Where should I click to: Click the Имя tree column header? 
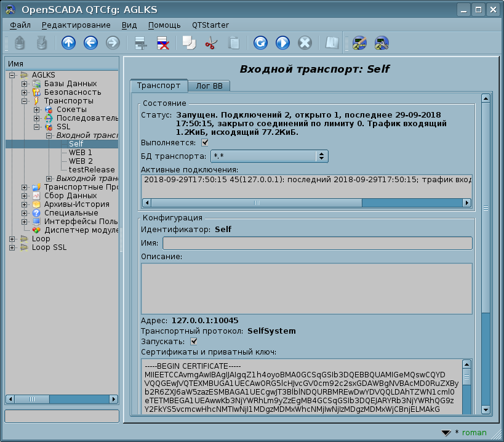click(x=62, y=63)
